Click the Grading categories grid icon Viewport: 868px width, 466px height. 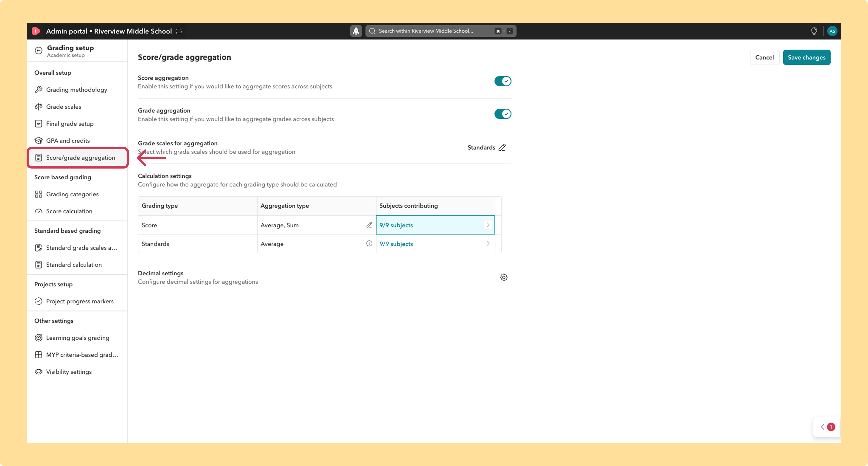tap(39, 194)
